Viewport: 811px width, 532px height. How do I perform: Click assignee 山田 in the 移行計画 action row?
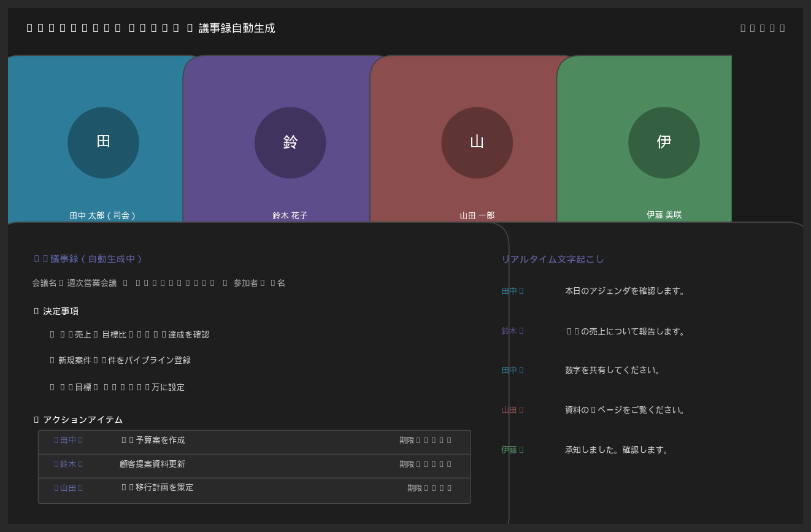point(68,487)
